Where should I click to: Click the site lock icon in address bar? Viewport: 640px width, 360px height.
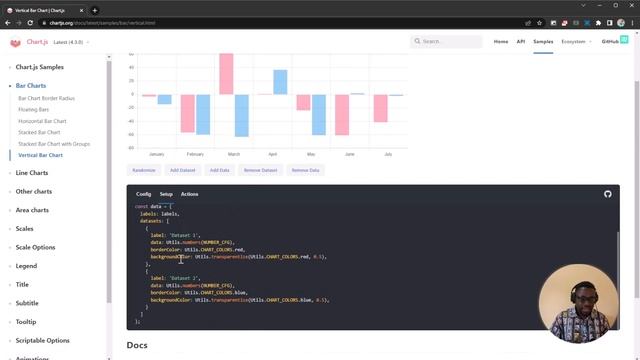44,23
